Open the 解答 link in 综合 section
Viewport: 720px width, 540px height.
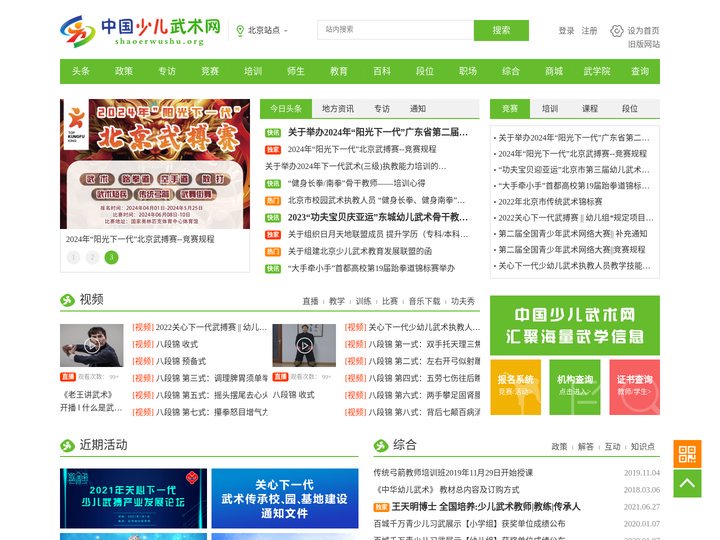pyautogui.click(x=585, y=446)
